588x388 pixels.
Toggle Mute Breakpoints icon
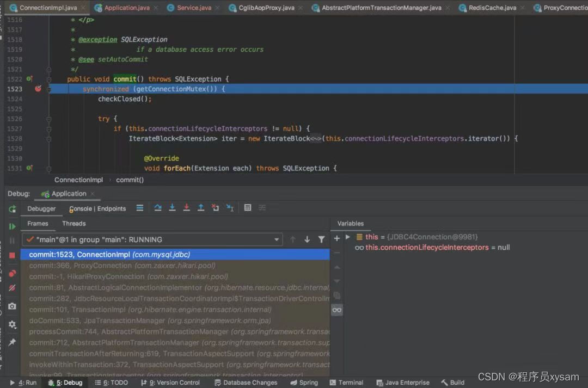(x=12, y=288)
